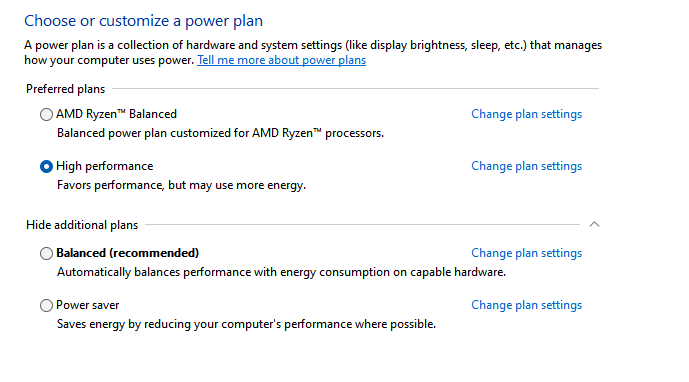This screenshot has height=382, width=689.
Task: Click the filled High performance radio circle
Action: click(x=46, y=167)
